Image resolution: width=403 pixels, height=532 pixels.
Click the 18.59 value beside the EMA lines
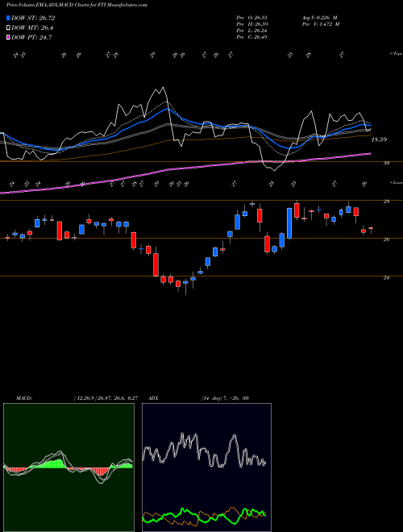pos(379,139)
